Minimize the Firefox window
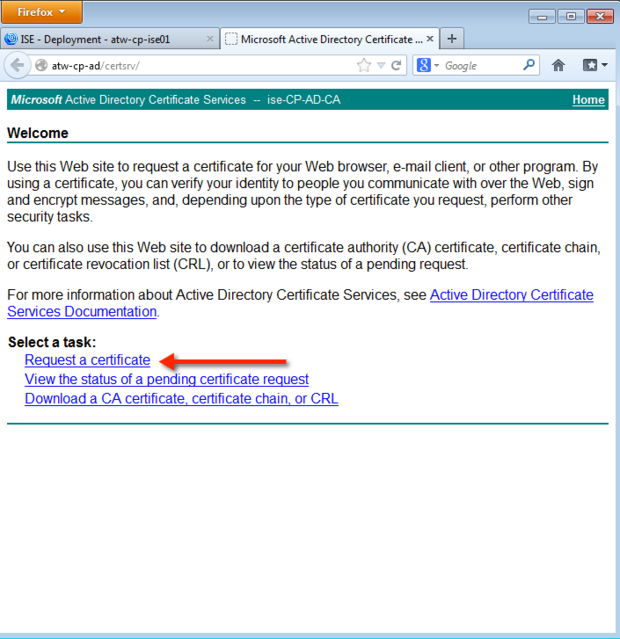The image size is (620, 639). pos(542,17)
